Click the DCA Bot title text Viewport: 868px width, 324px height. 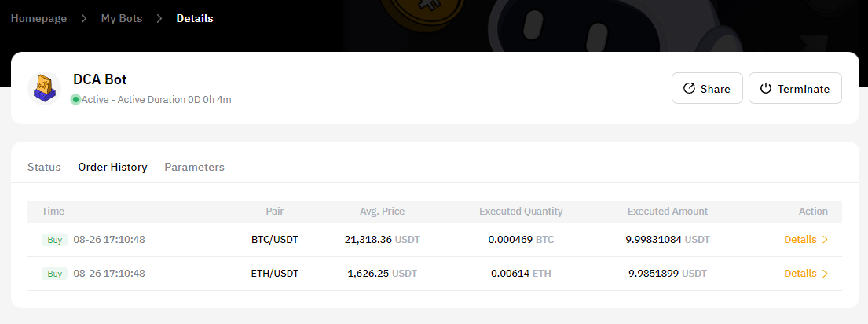[x=100, y=79]
